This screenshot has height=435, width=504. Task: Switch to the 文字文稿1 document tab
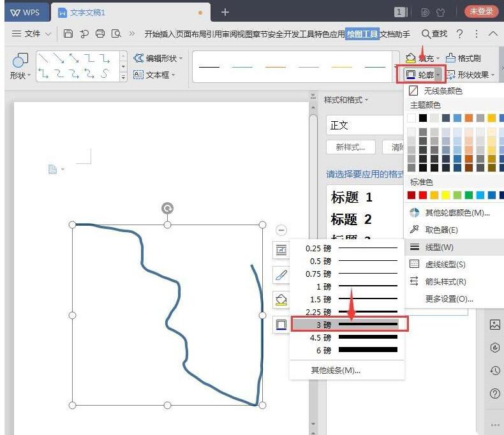pyautogui.click(x=131, y=13)
